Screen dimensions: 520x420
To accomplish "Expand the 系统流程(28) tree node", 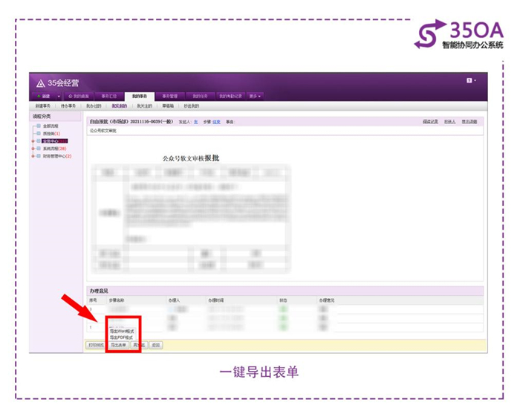I will coord(33,149).
